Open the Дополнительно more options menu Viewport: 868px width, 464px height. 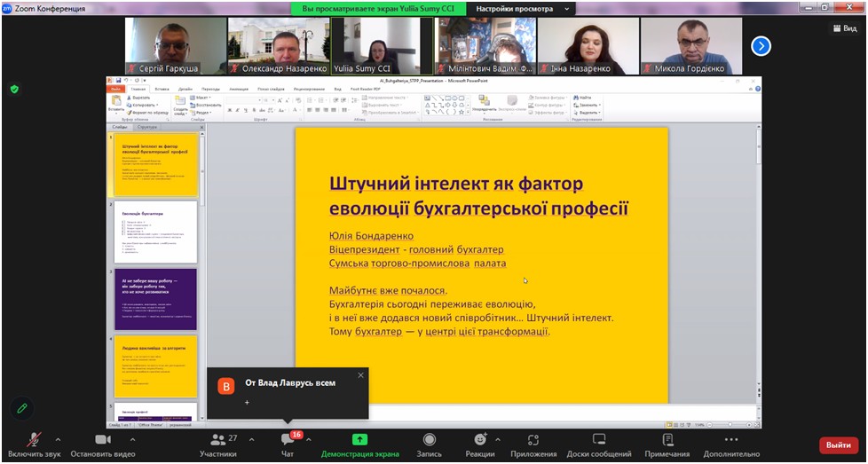[x=730, y=440]
